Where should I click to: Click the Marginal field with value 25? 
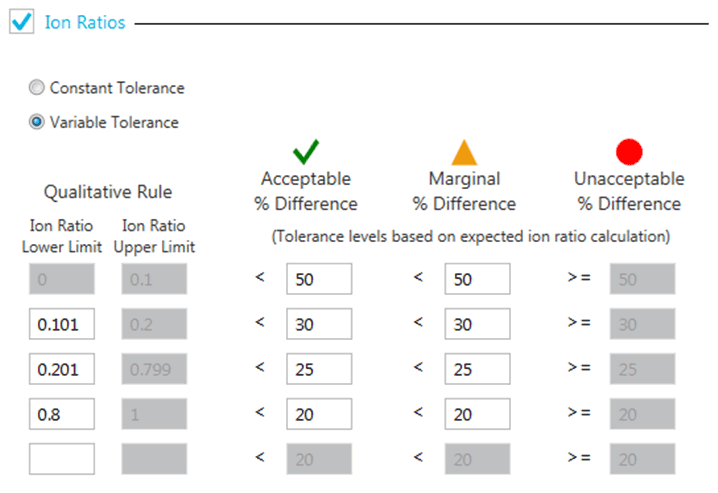click(x=477, y=369)
